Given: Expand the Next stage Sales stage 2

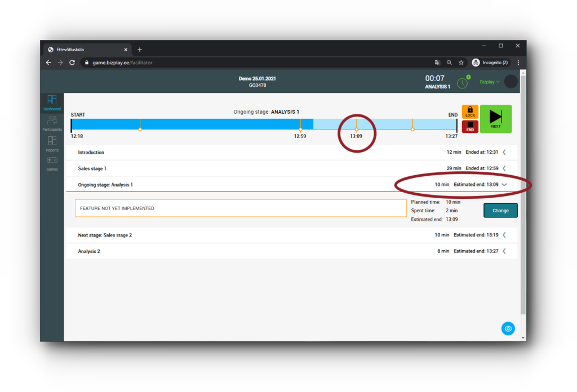Looking at the screenshot, I should [x=504, y=235].
